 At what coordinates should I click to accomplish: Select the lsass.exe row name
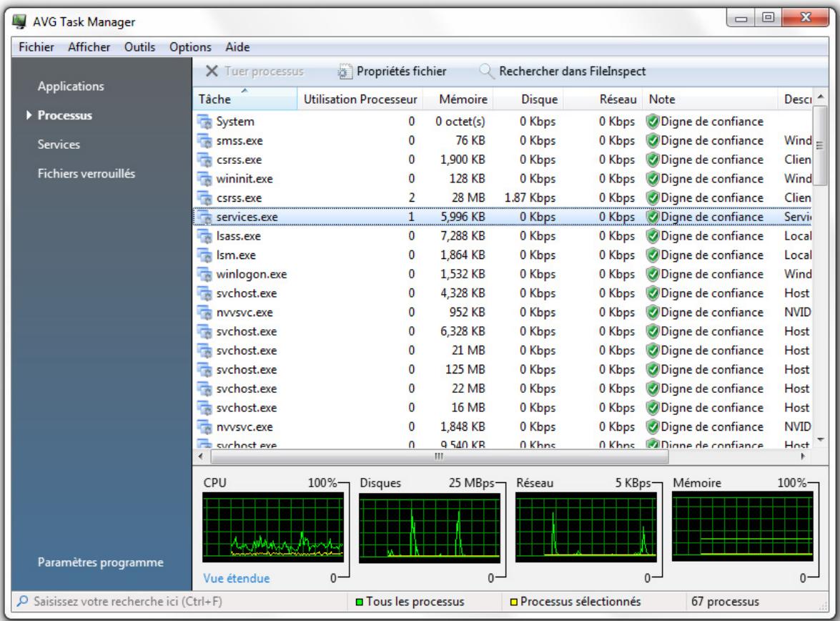click(x=238, y=236)
